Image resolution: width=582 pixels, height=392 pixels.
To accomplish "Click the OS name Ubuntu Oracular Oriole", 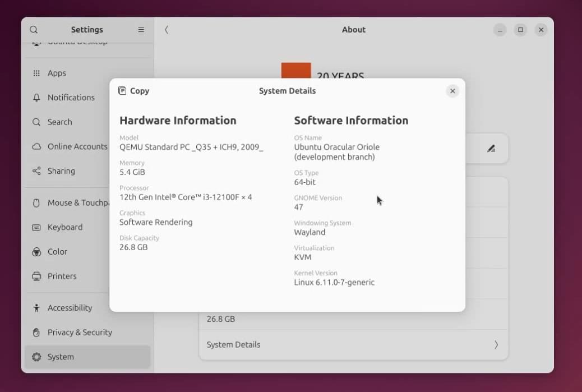I will (x=336, y=152).
